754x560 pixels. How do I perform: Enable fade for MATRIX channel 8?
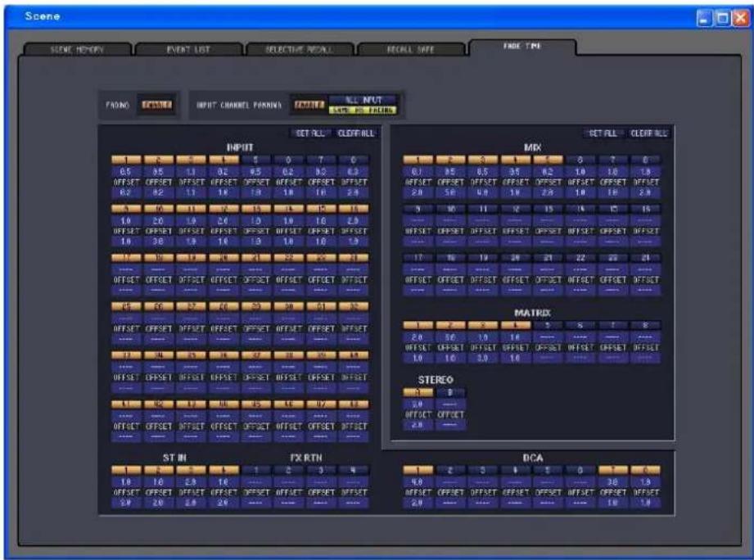[646, 325]
